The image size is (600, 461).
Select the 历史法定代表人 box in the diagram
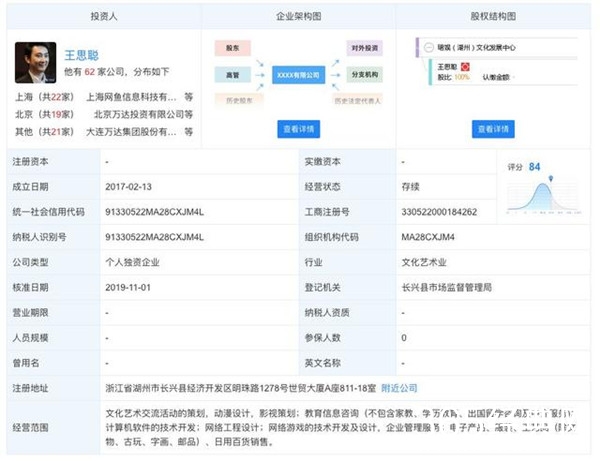pyautogui.click(x=357, y=101)
